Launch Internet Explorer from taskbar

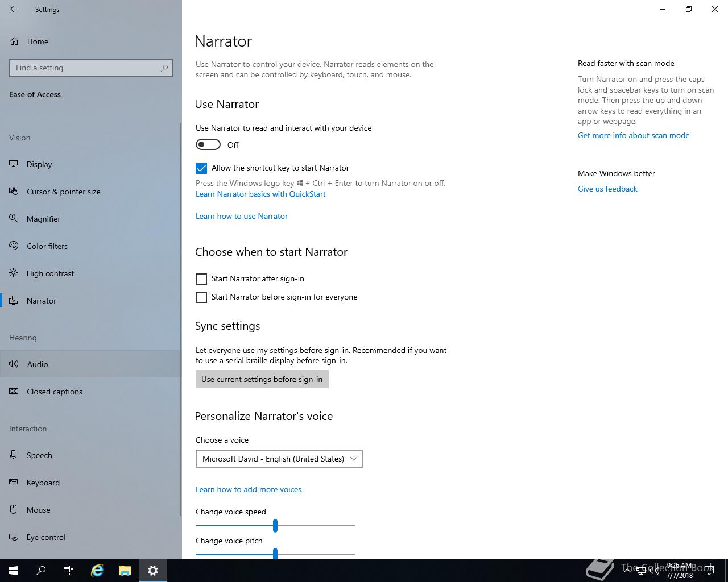[x=97, y=571]
